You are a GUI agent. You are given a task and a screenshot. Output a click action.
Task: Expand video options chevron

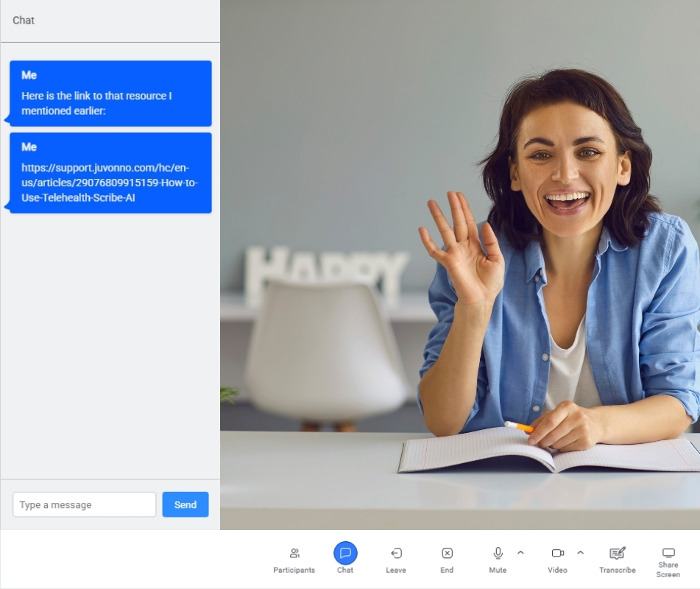point(580,553)
